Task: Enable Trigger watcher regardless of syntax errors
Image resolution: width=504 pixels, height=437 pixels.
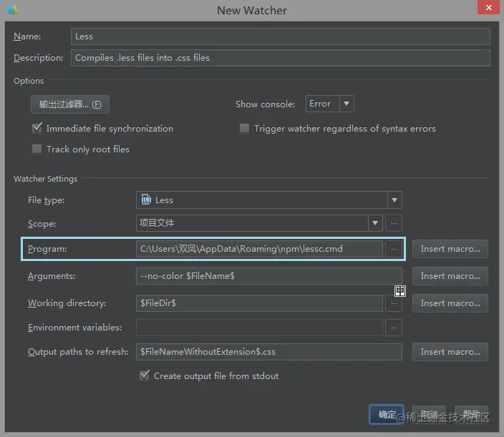Action: (x=244, y=129)
